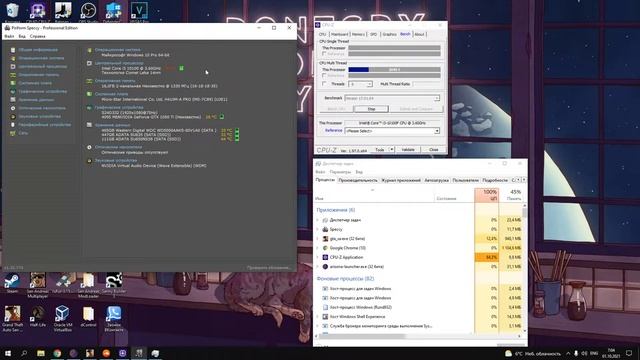Click the Stop button in CPU-Z bench
The width and height of the screenshot is (640, 360).
pos(371,109)
